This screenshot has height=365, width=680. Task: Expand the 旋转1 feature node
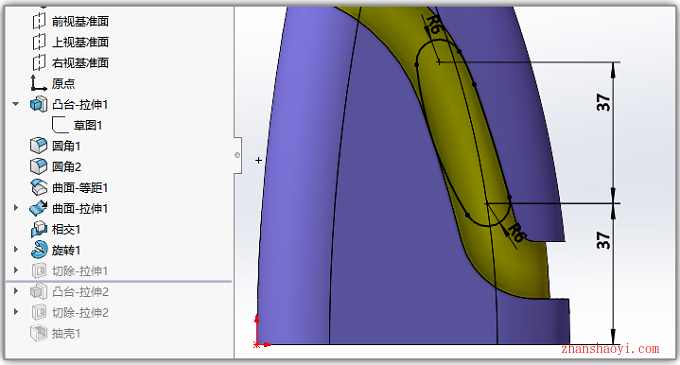click(16, 250)
